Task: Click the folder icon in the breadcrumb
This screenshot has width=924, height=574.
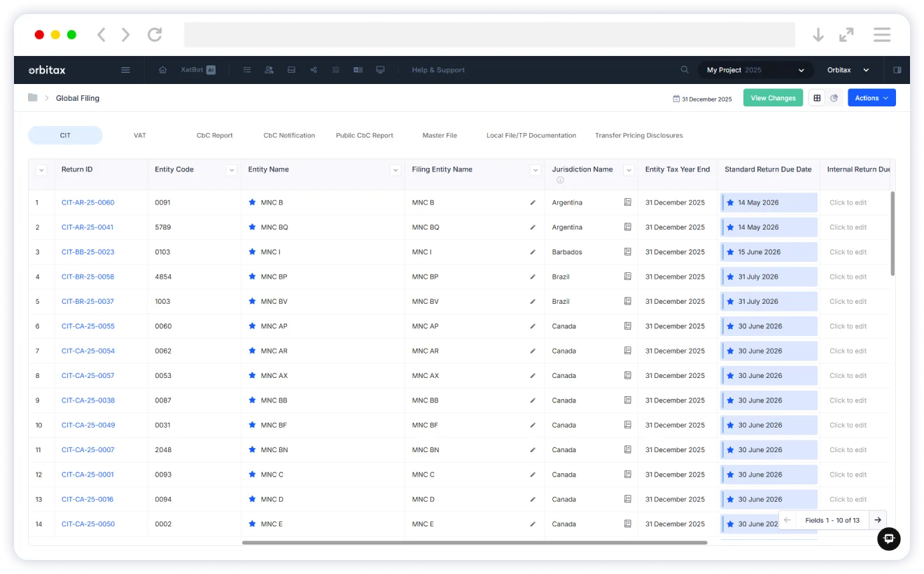Action: 33,98
